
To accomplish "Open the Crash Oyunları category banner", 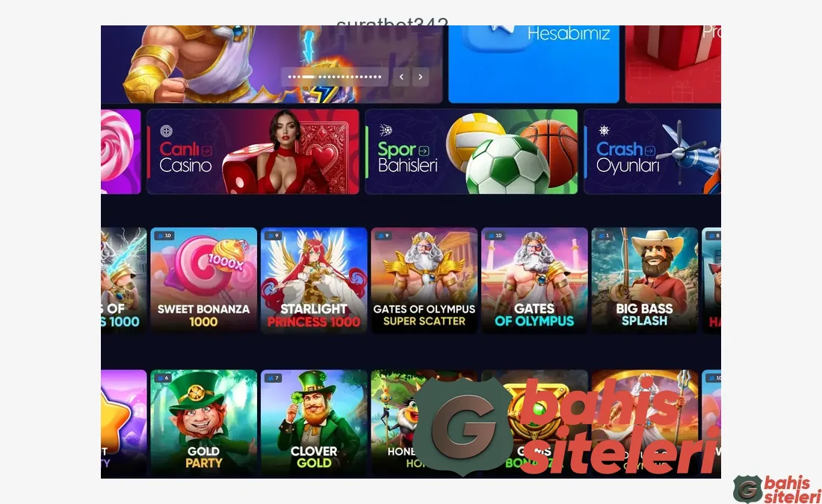I will pyautogui.click(x=652, y=152).
